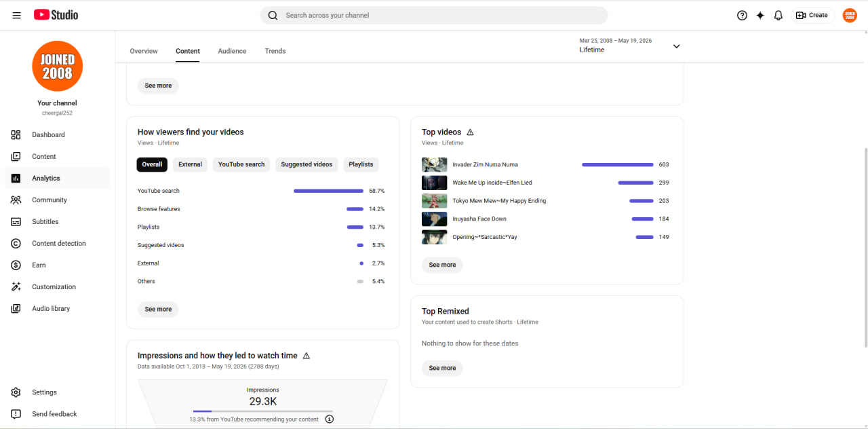The width and height of the screenshot is (868, 429).
Task: Select the Playlists filter chip
Action: [361, 164]
